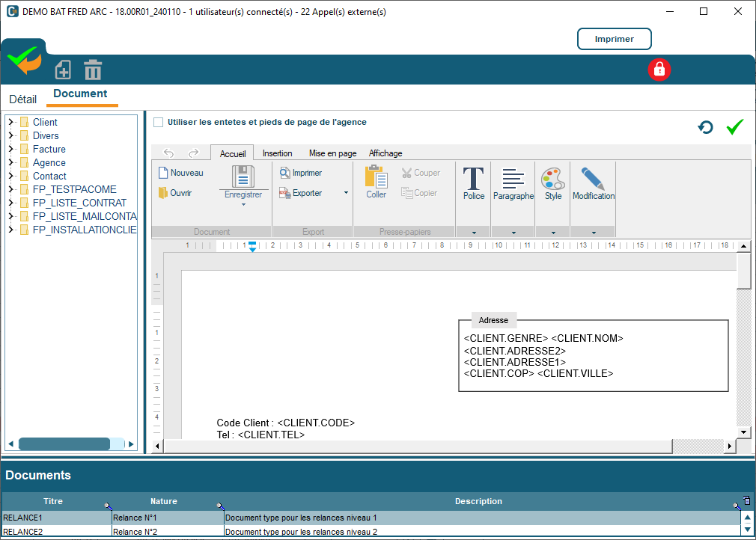Screen dimensions: 756x540
Task: Open the Police font tool
Action: click(x=473, y=183)
